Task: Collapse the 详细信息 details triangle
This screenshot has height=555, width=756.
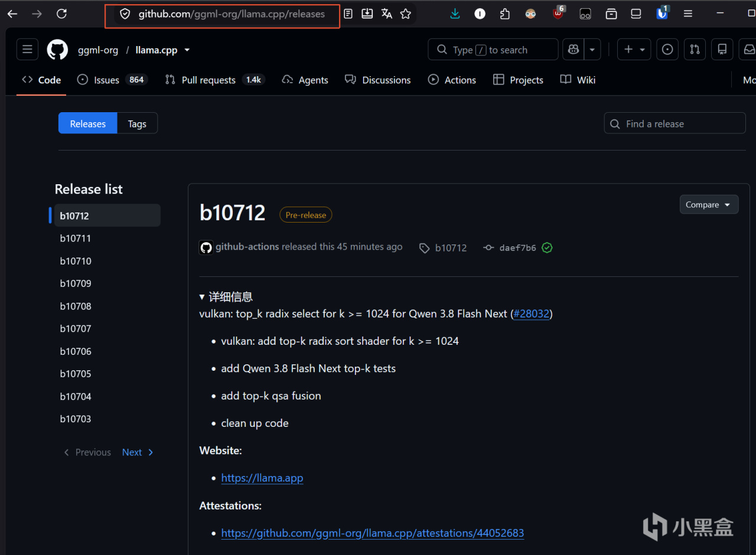Action: 203,297
